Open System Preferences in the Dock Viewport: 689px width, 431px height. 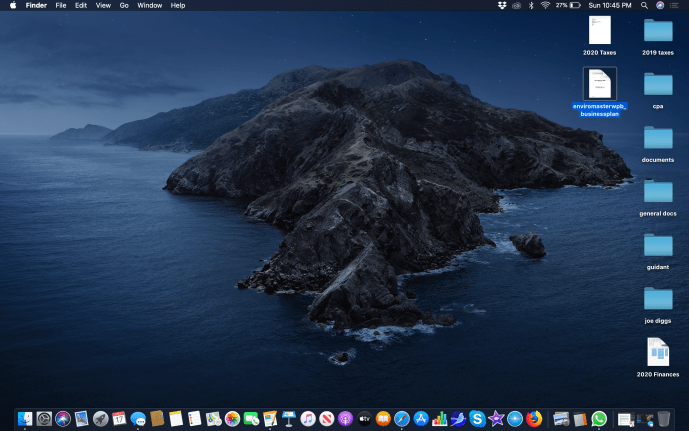click(44, 419)
